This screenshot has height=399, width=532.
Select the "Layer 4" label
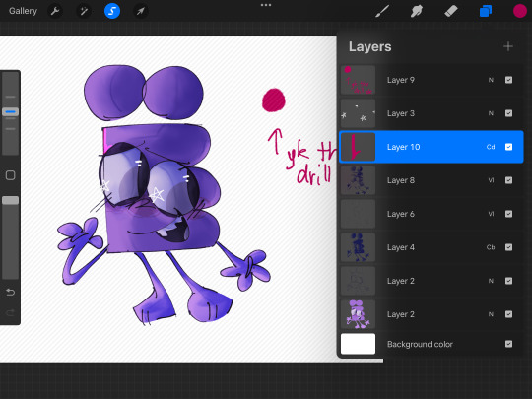coord(401,247)
